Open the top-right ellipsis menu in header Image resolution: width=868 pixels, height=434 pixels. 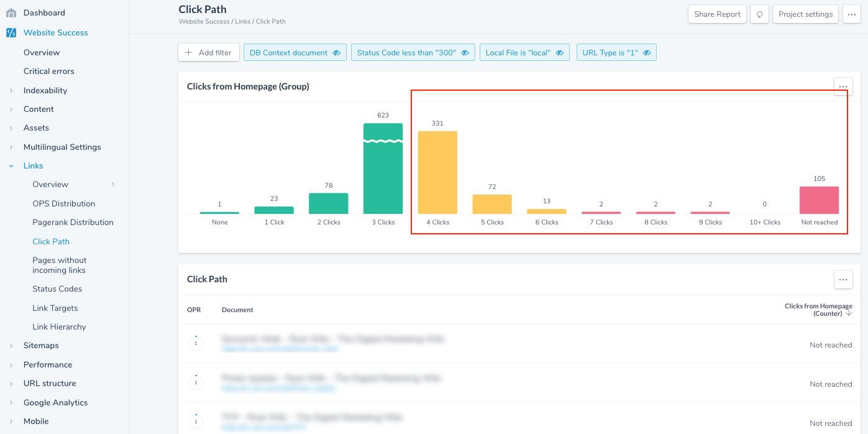coord(851,14)
